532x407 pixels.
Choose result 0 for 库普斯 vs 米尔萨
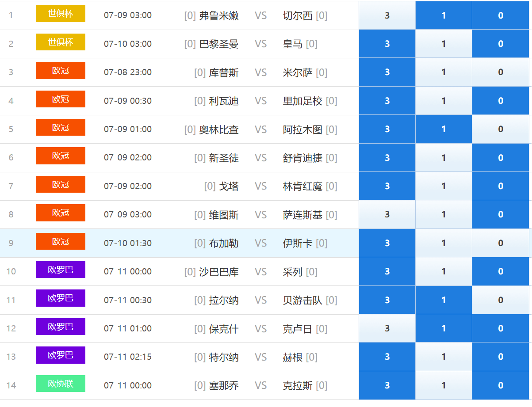[500, 72]
